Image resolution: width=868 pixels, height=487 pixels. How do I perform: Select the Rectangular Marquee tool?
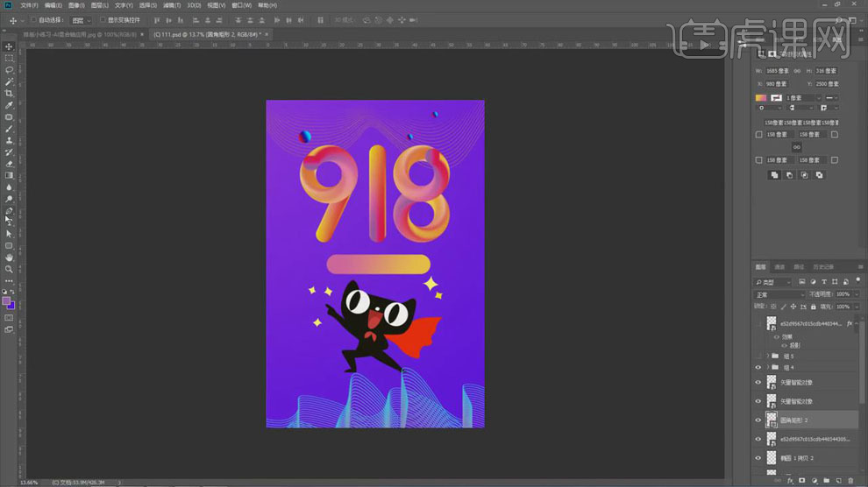pyautogui.click(x=9, y=58)
